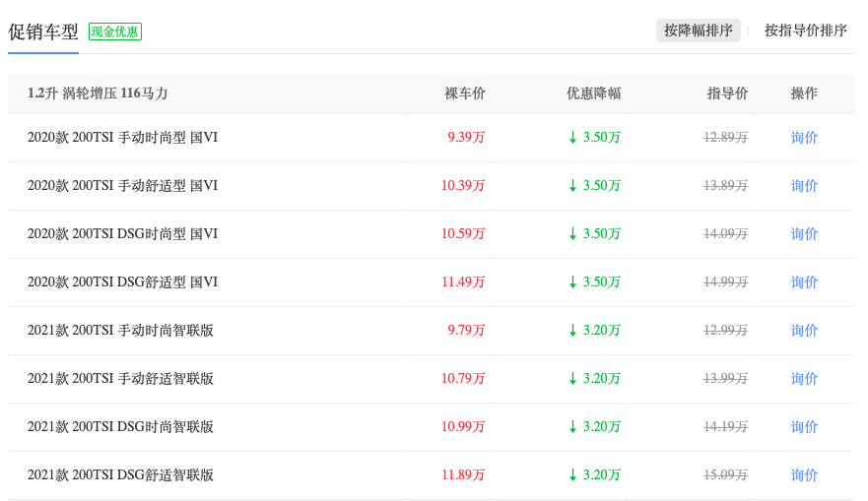Open 2020款 200TSI 手动时尚型 国VI model name
The width and height of the screenshot is (868, 501).
[122, 138]
